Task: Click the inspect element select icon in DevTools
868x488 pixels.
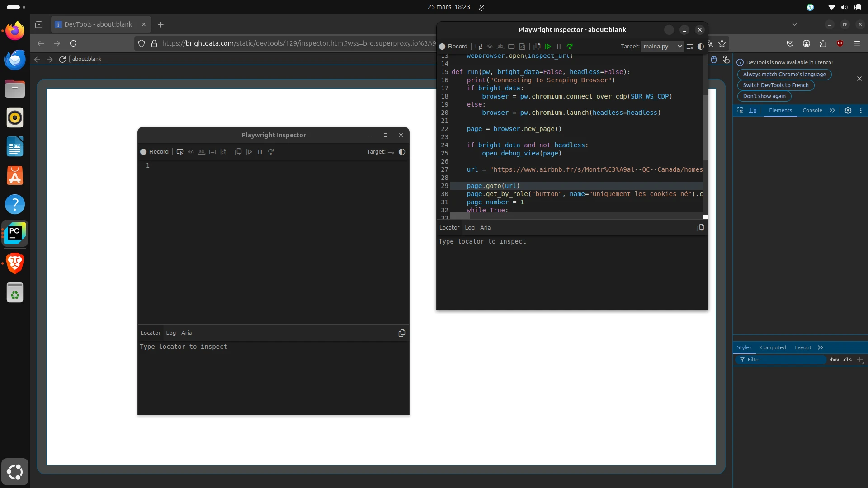Action: 740,110
